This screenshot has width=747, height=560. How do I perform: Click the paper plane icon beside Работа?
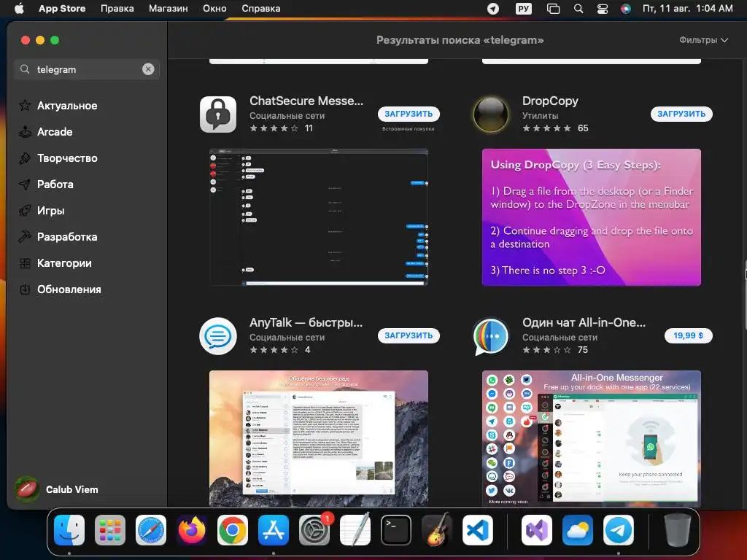25,184
